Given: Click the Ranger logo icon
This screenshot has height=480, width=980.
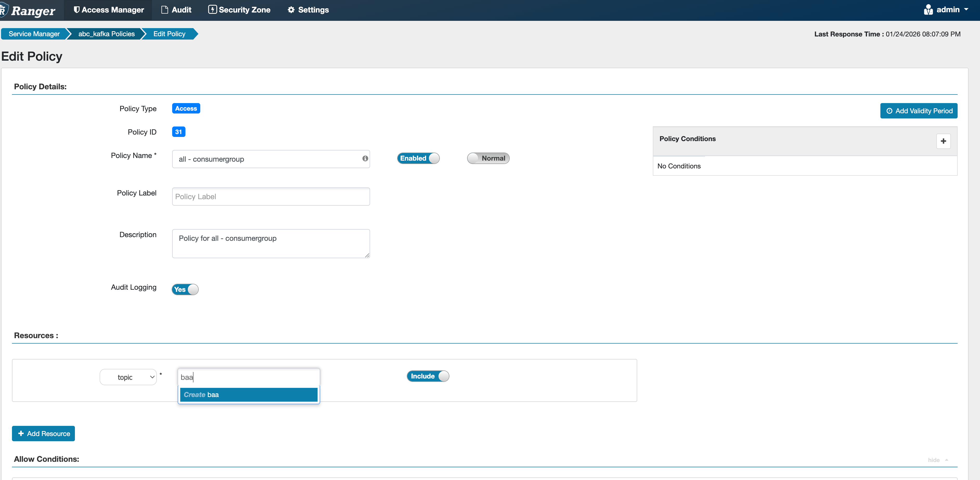Looking at the screenshot, I should click(4, 10).
